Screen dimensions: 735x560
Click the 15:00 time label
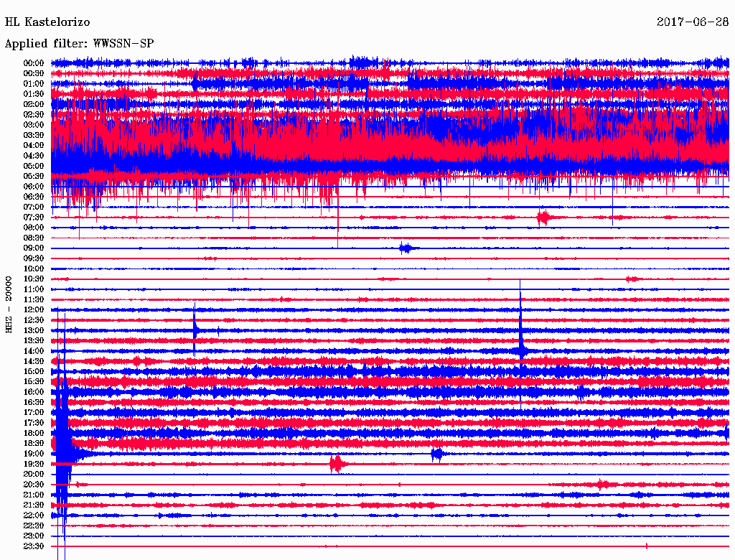tap(34, 371)
